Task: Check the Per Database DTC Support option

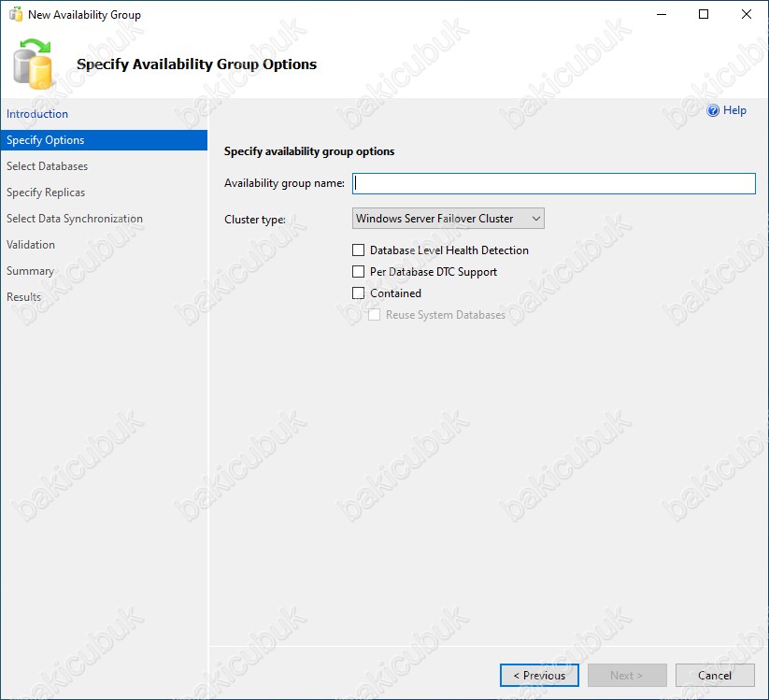Action: click(x=359, y=272)
